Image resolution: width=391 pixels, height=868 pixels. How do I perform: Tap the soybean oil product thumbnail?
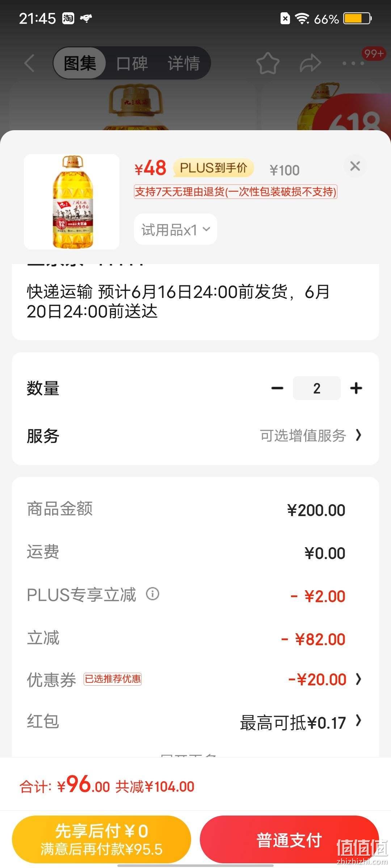[x=72, y=202]
